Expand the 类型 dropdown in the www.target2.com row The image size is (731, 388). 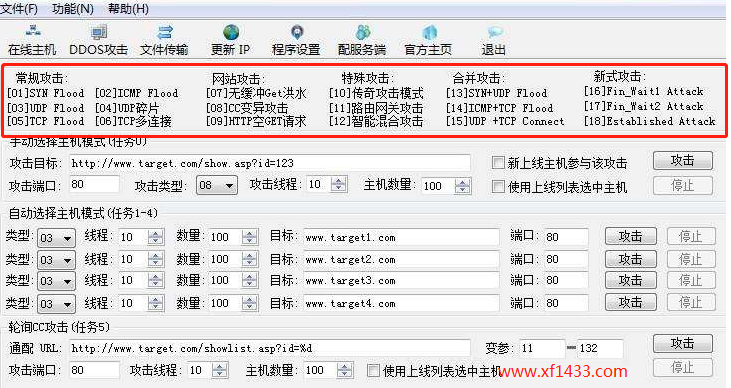pyautogui.click(x=56, y=260)
